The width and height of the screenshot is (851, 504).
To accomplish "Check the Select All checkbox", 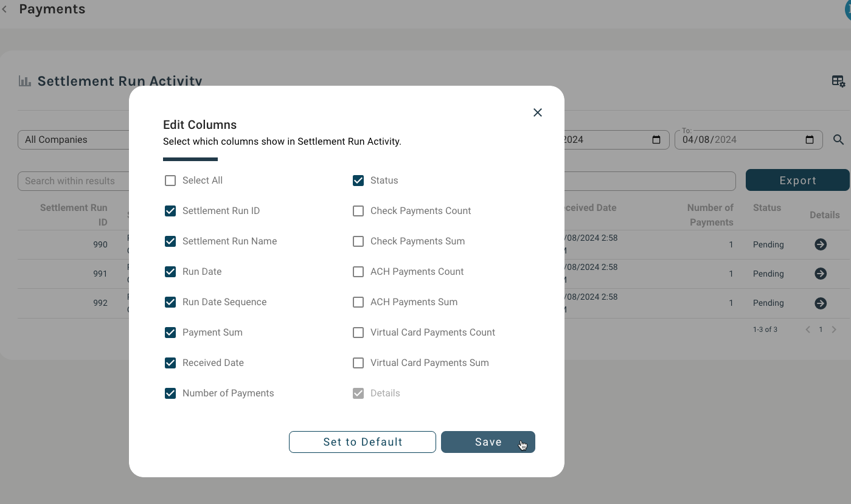I will (x=170, y=181).
